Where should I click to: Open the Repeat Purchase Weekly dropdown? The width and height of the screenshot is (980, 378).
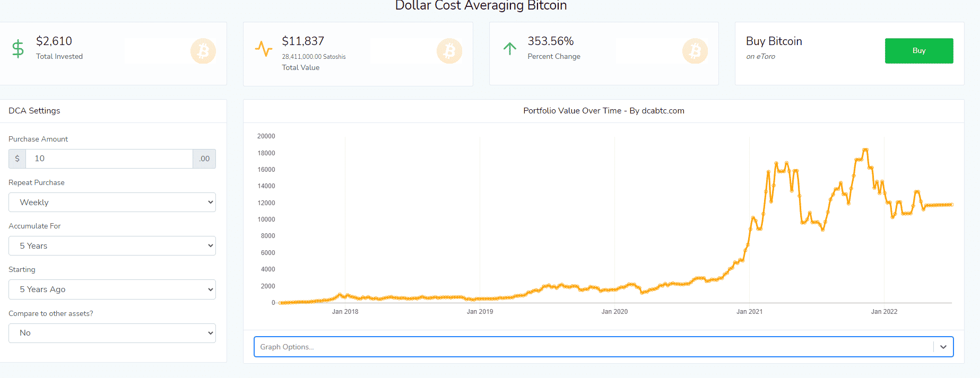(112, 203)
